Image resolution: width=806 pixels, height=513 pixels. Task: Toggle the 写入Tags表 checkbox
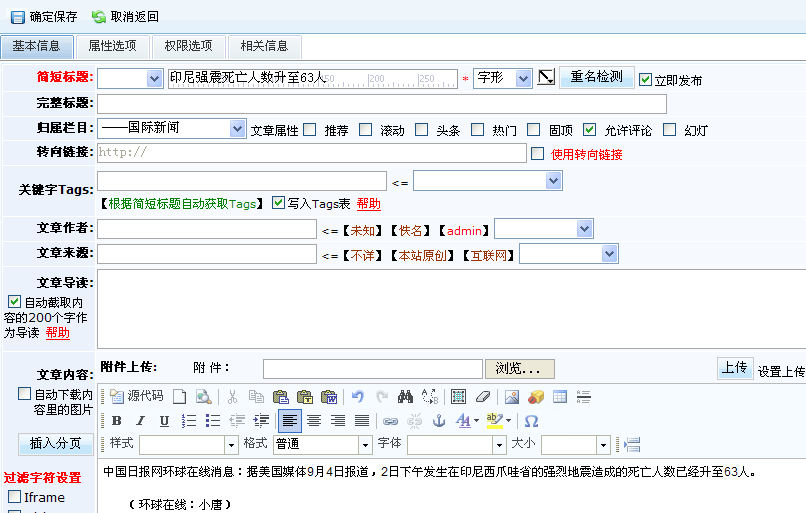click(x=278, y=203)
